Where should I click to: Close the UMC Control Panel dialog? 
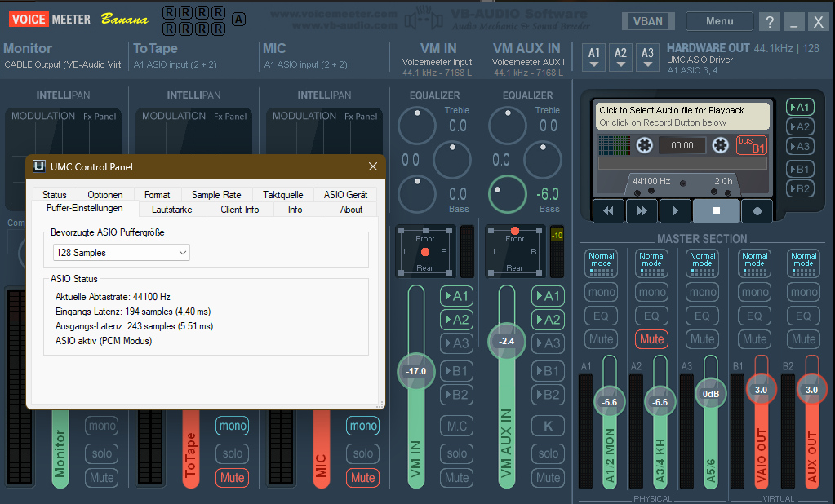(373, 166)
